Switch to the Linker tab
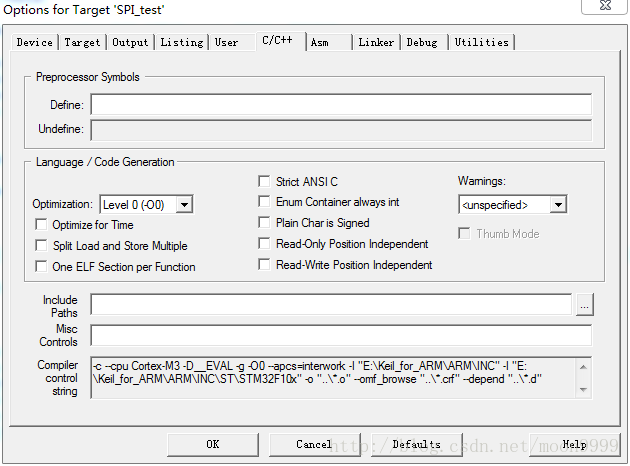The height and width of the screenshot is (466, 630). 376,43
